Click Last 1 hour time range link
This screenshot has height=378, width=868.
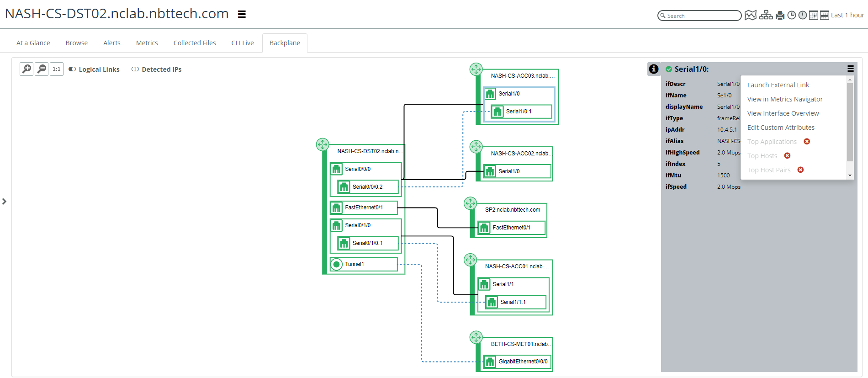click(847, 15)
